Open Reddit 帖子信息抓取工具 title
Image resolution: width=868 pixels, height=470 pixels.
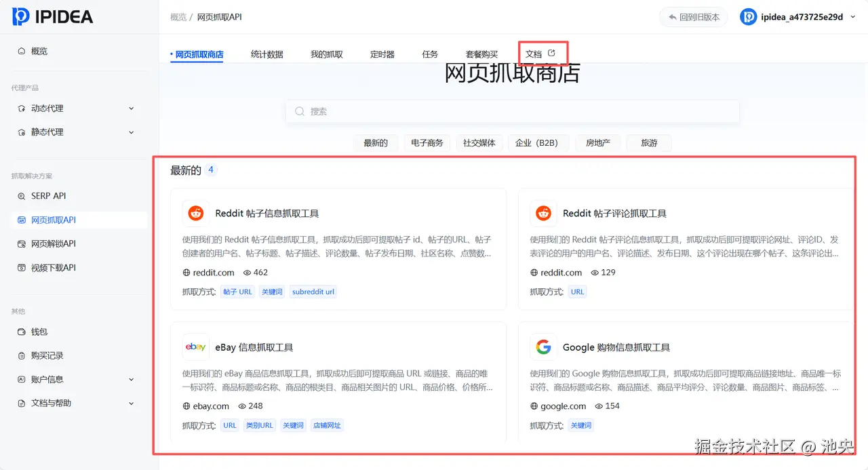click(267, 214)
